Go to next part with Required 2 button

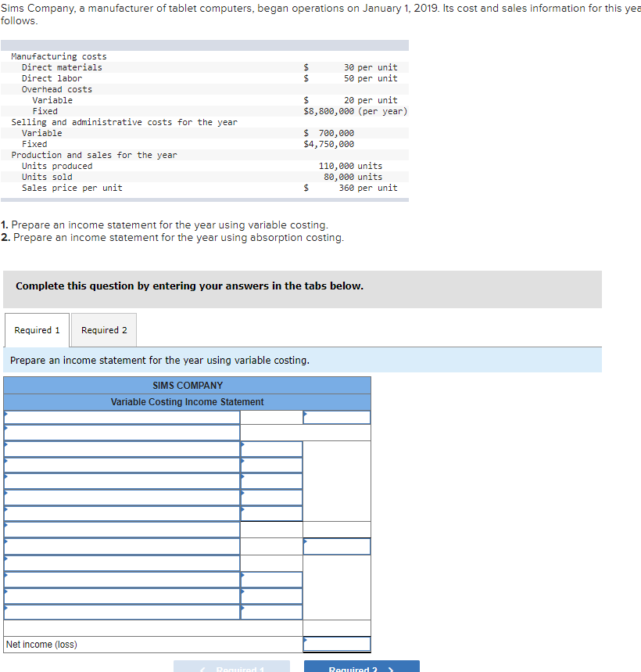pyautogui.click(x=362, y=667)
